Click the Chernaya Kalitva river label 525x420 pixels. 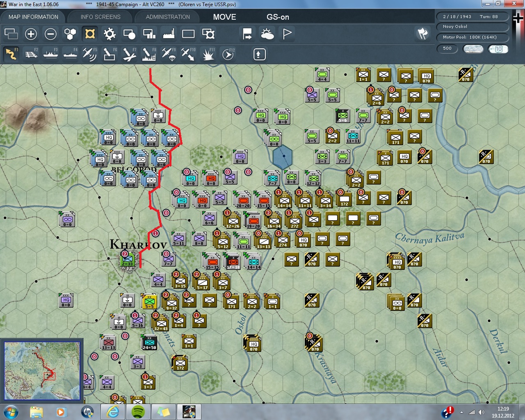(x=430, y=237)
